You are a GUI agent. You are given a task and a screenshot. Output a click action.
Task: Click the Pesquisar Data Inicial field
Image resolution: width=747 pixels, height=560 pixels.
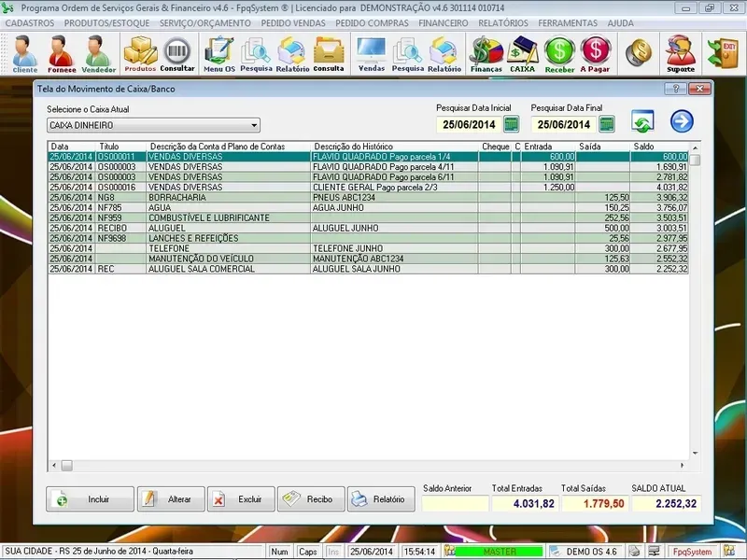pos(468,124)
